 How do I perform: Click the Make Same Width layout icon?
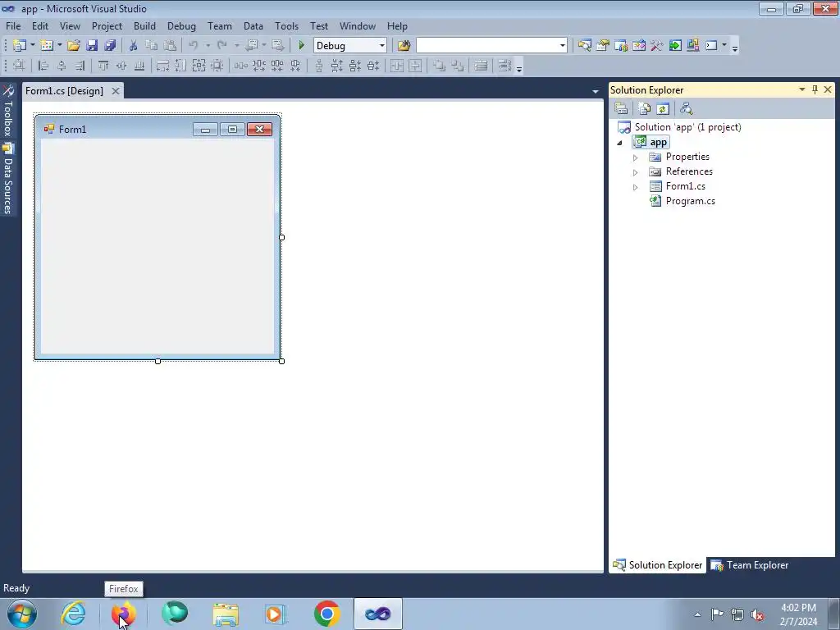click(x=163, y=66)
